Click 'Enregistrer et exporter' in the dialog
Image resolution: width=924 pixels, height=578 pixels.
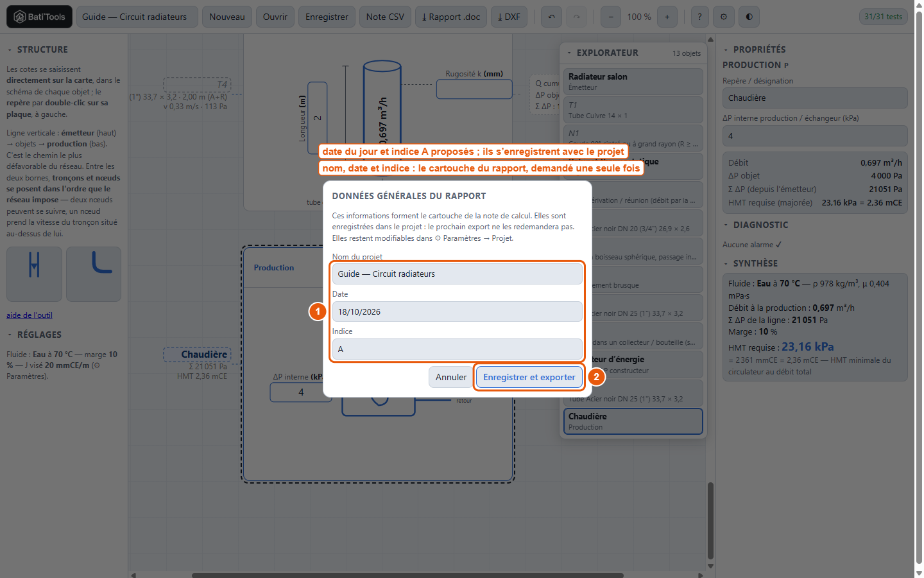click(x=529, y=377)
